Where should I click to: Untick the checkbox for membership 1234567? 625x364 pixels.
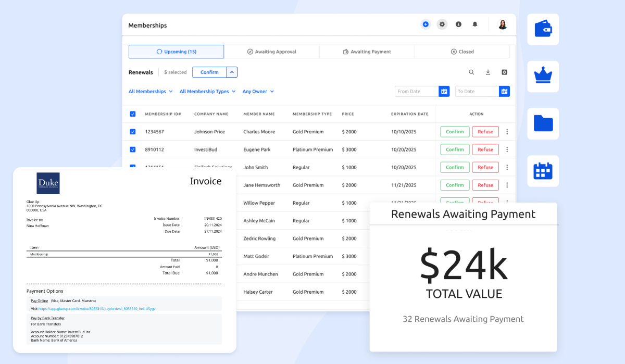[x=132, y=131]
